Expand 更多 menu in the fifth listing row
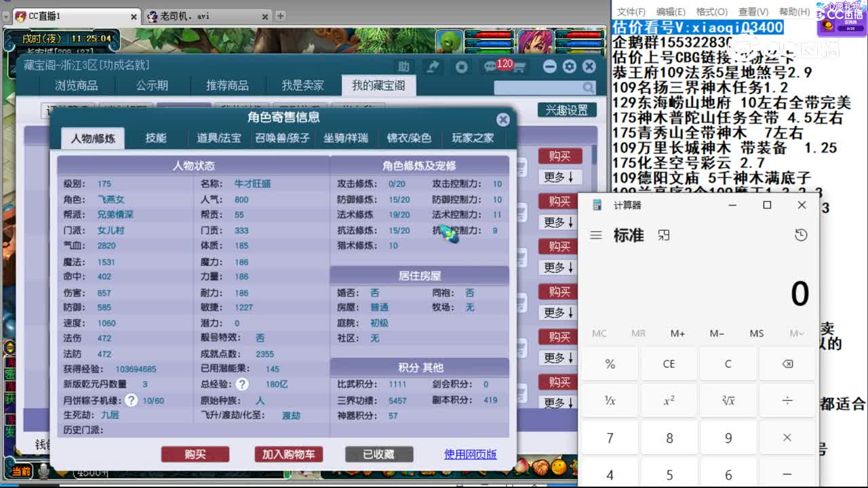The image size is (868, 488). click(559, 358)
